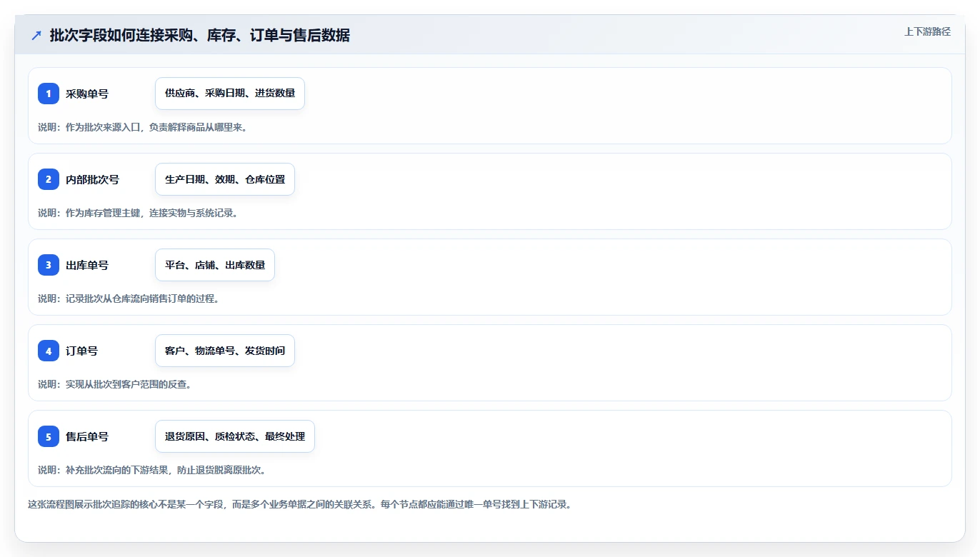The height and width of the screenshot is (557, 980).
Task: Click step badge 5 for 售后单号
Action: 49,436
